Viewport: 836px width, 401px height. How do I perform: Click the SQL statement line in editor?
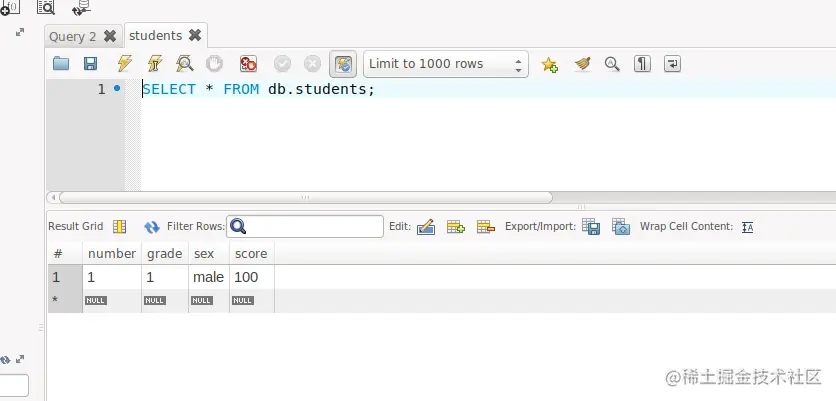(x=259, y=89)
